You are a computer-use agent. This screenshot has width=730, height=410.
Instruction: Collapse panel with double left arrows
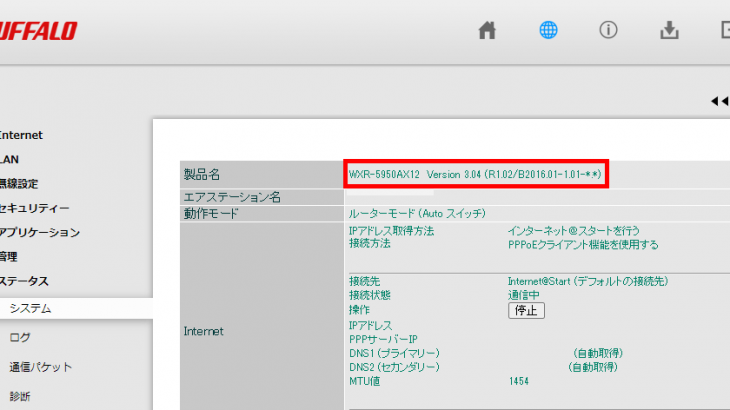point(719,100)
